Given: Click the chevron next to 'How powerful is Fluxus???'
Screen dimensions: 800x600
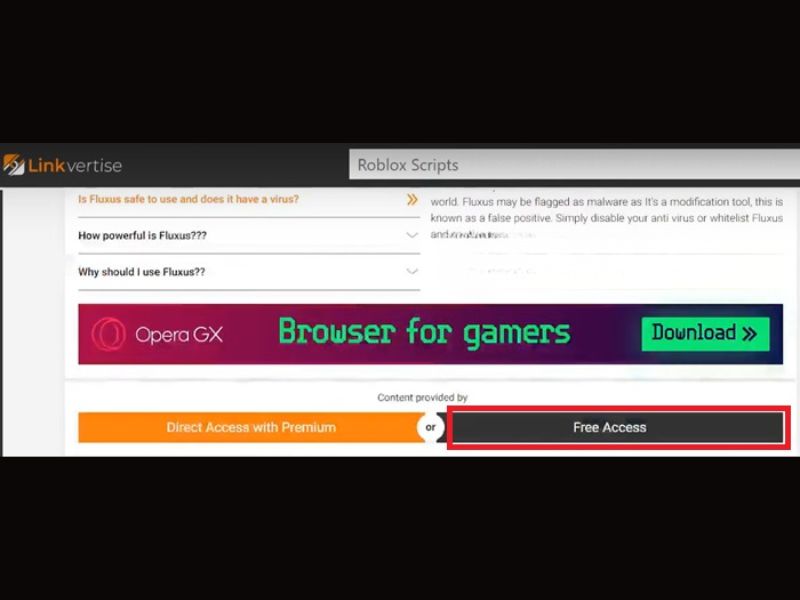Looking at the screenshot, I should pyautogui.click(x=412, y=235).
